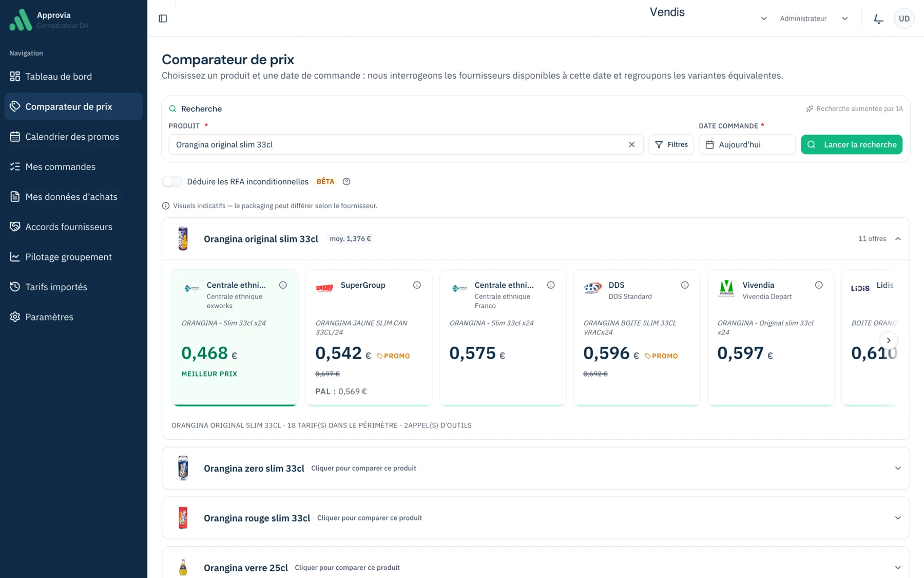Clear the product search field

(631, 144)
